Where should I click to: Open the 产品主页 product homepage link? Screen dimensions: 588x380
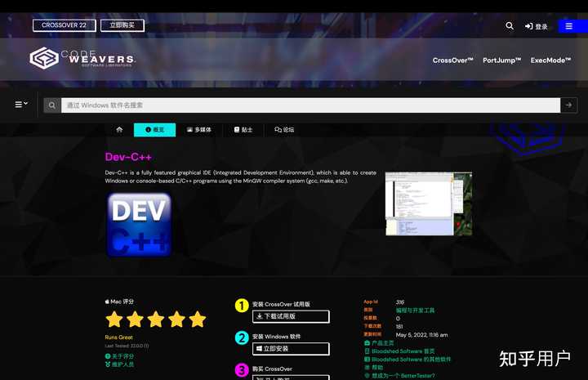pos(379,343)
